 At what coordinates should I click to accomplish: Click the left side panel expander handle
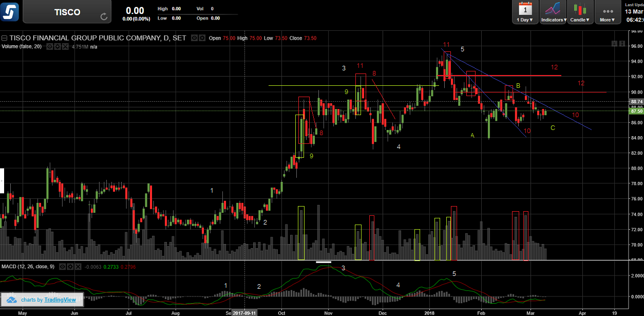2,182
